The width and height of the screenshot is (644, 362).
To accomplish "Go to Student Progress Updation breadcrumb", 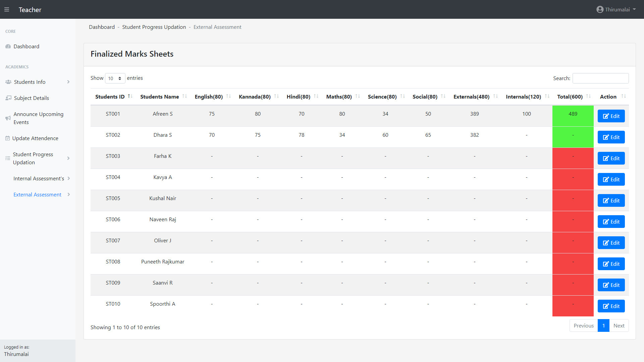I will pyautogui.click(x=154, y=27).
